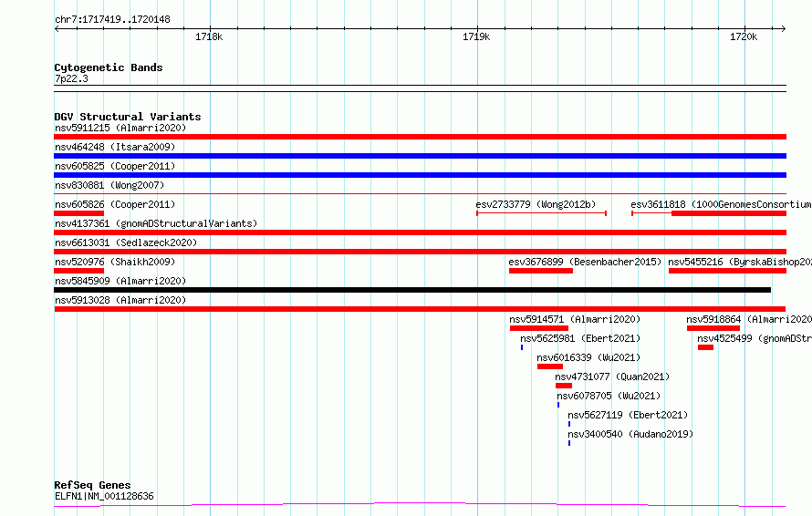Open the esv3676899 (Besenbacher2015) label
Viewport: 812px width, 516px height.
585,262
